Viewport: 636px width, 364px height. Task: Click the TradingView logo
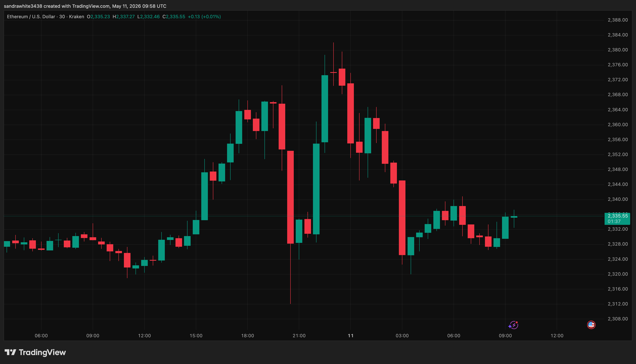pos(35,353)
